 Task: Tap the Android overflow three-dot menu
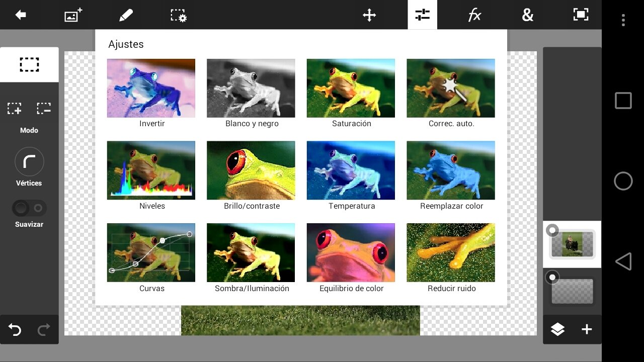[x=623, y=20]
